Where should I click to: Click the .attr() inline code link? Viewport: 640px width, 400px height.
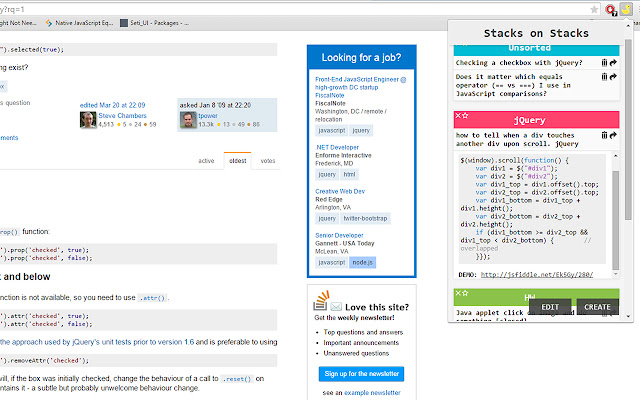(x=152, y=298)
